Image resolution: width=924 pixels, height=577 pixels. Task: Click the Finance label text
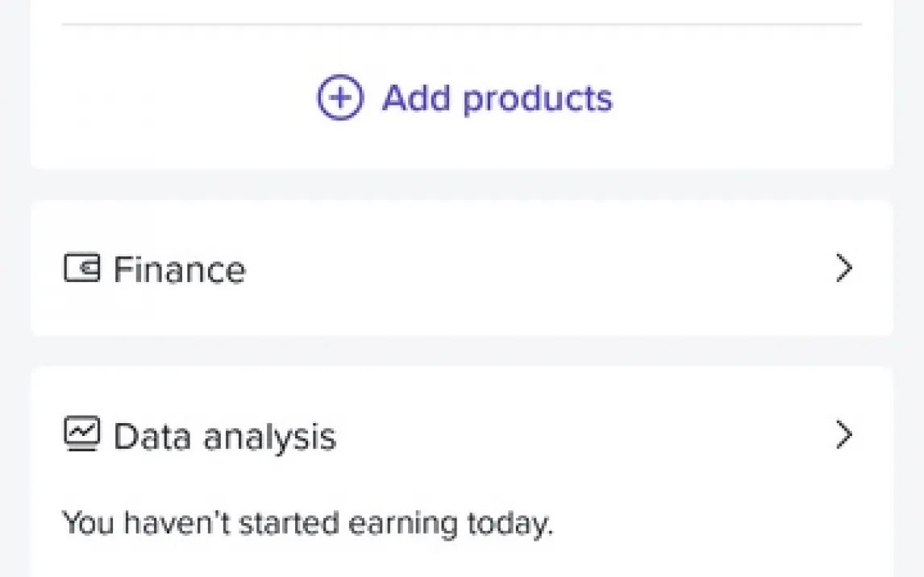point(180,270)
